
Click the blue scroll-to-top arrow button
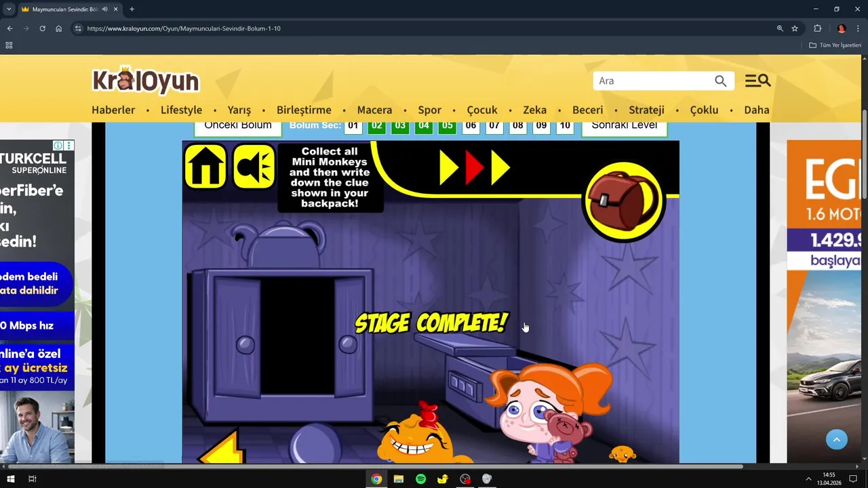pos(837,439)
